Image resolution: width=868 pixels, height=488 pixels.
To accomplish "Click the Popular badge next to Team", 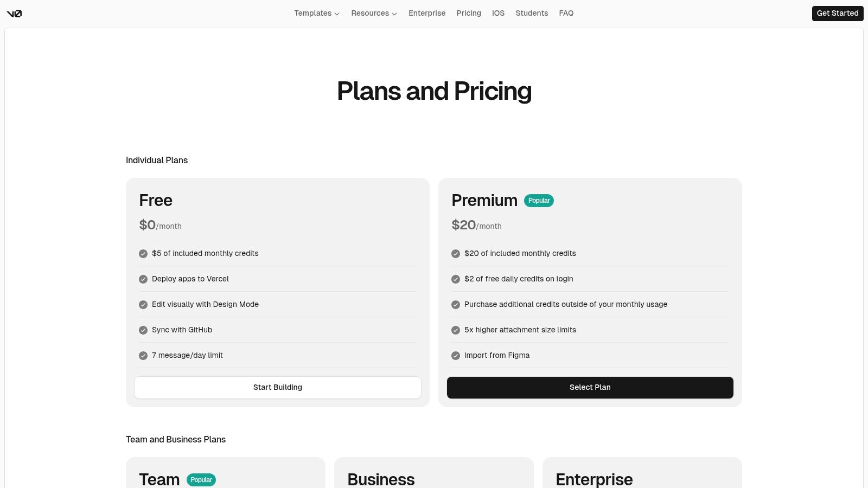I will pos(201,480).
